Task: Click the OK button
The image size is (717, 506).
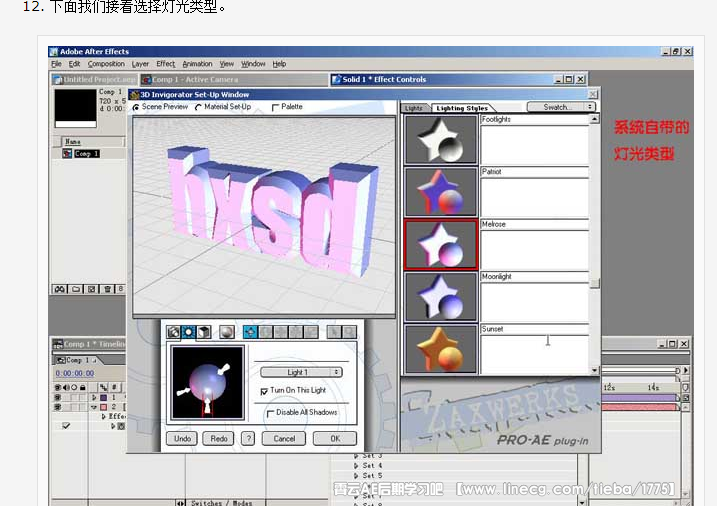Action: click(x=335, y=439)
